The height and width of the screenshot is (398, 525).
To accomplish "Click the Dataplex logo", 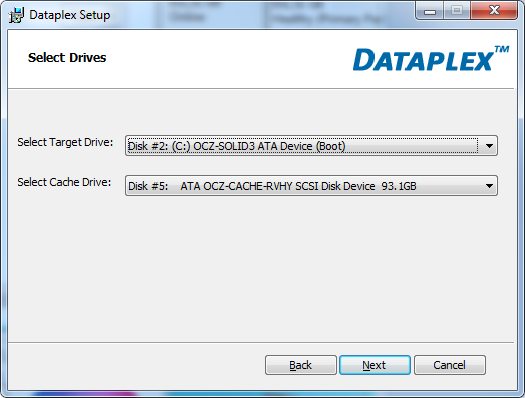I will (431, 59).
